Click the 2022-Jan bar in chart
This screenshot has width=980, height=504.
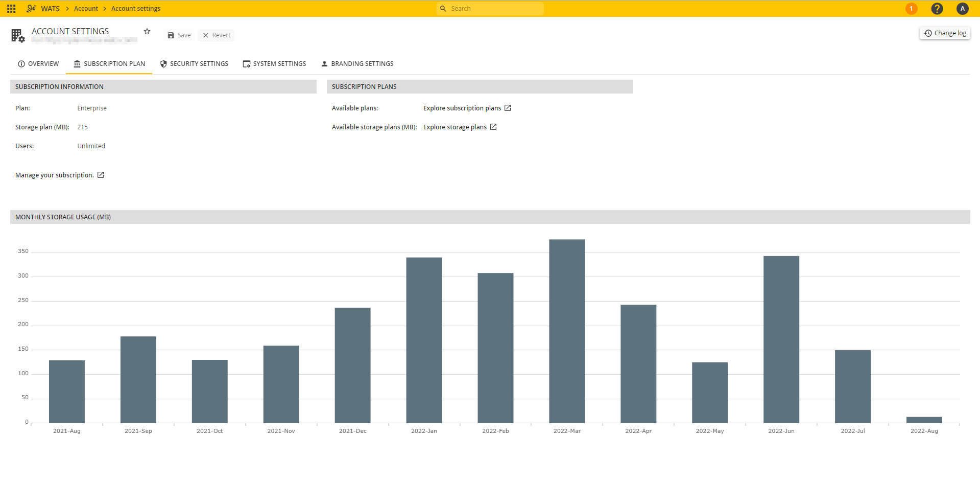pyautogui.click(x=424, y=340)
